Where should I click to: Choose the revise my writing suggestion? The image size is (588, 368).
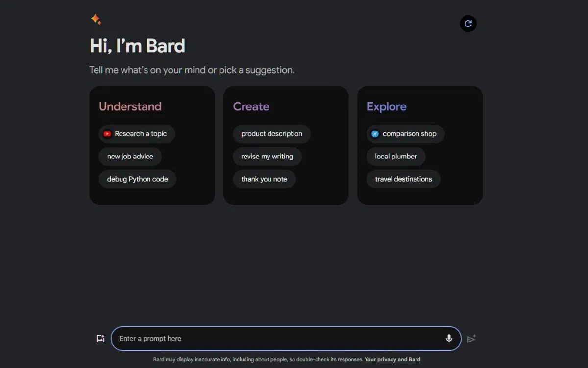click(267, 156)
